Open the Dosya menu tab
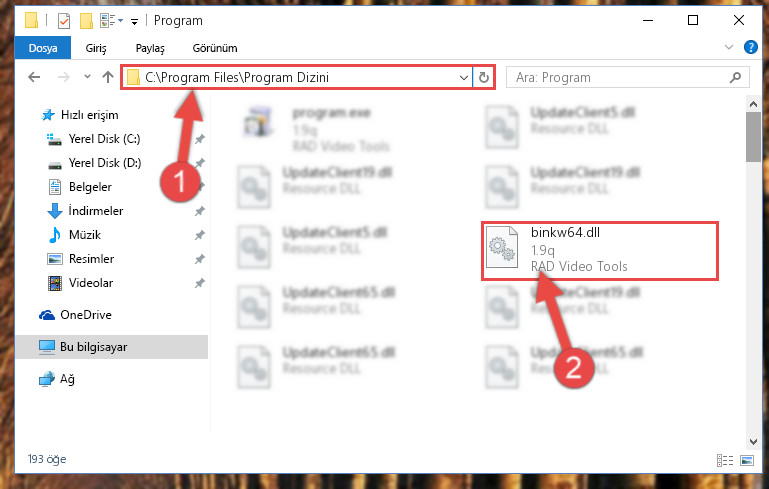This screenshot has width=769, height=489. click(x=43, y=48)
